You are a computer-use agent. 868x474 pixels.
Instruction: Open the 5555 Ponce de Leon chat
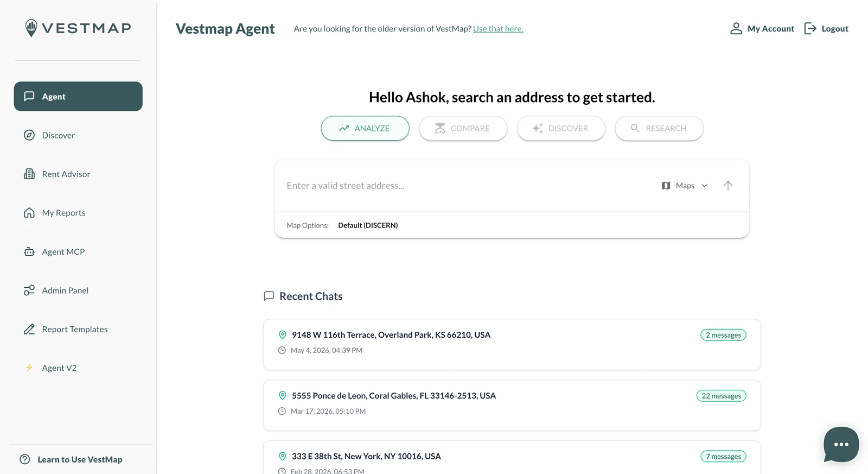tap(512, 406)
